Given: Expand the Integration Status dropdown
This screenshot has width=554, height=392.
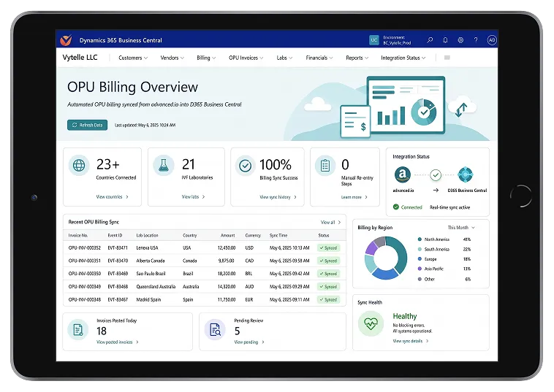Looking at the screenshot, I should point(403,58).
